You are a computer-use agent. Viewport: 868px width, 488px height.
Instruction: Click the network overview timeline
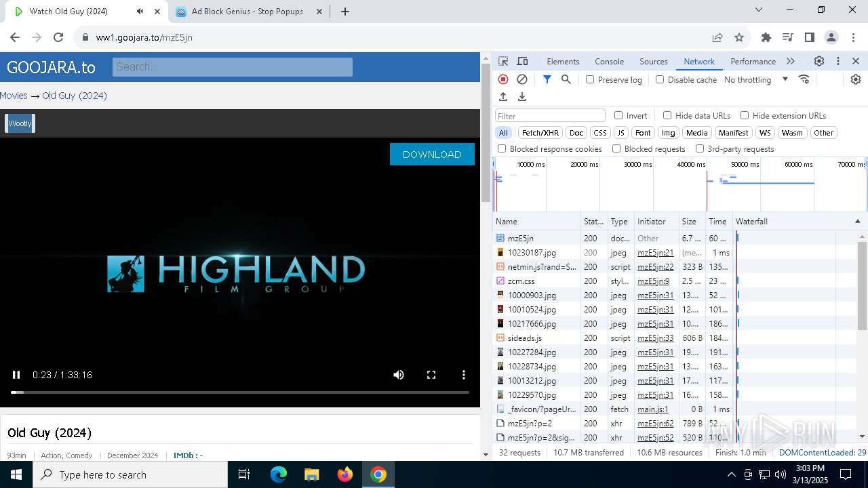pyautogui.click(x=679, y=185)
